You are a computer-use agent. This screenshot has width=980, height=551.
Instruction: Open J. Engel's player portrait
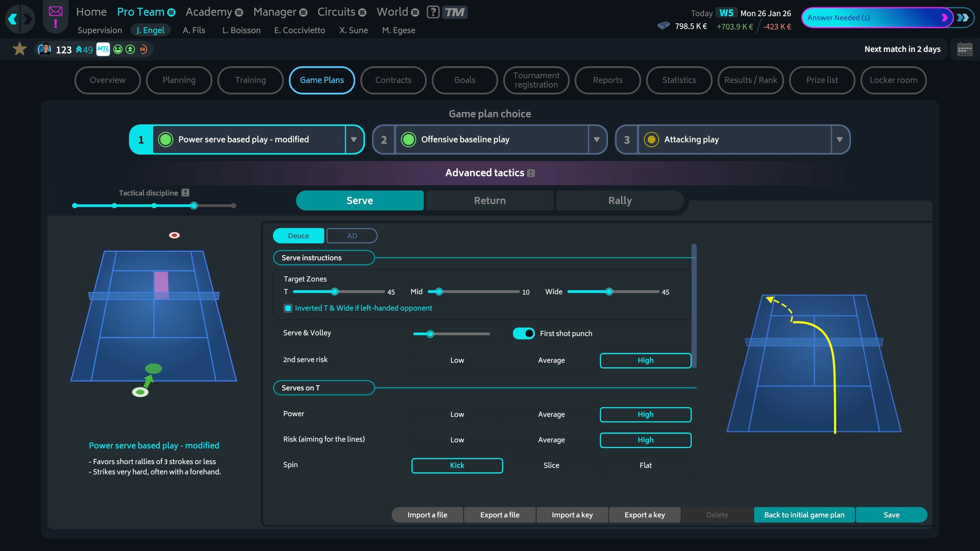click(x=45, y=49)
